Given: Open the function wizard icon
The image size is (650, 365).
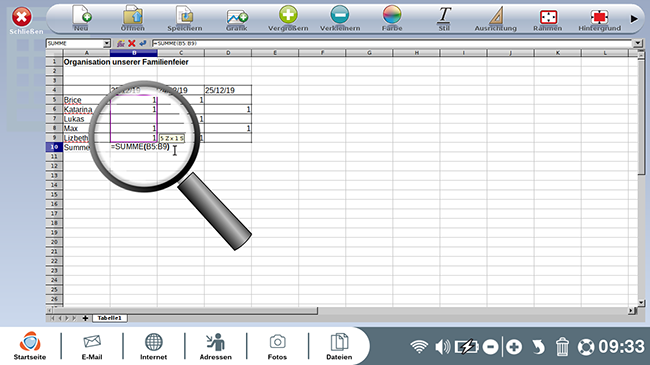Looking at the screenshot, I should (x=121, y=43).
